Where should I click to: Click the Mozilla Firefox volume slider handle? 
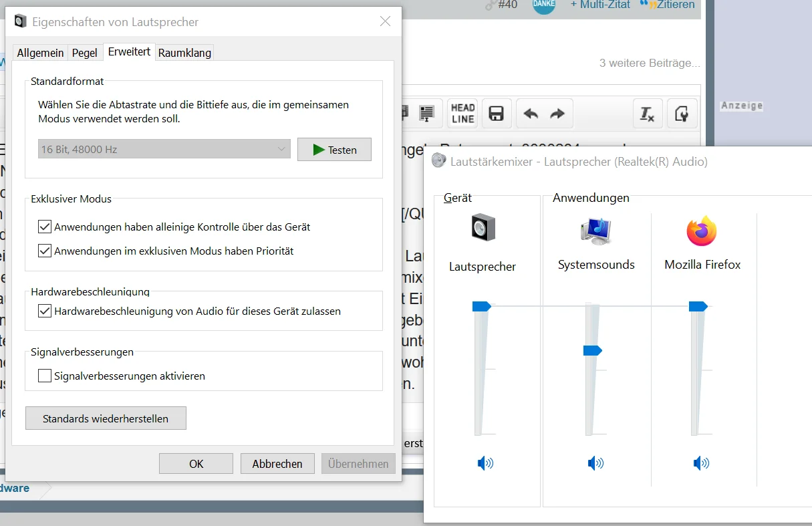pyautogui.click(x=698, y=306)
